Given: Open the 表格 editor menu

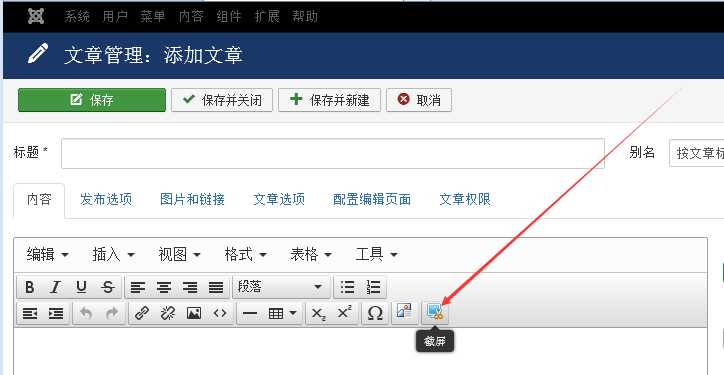Looking at the screenshot, I should click(x=311, y=254).
